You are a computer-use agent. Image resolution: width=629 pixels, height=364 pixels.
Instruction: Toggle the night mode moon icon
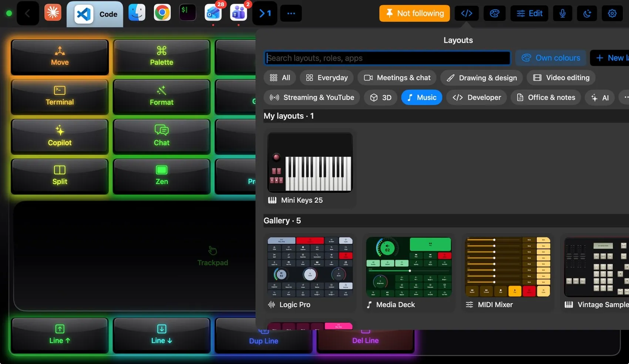point(587,13)
